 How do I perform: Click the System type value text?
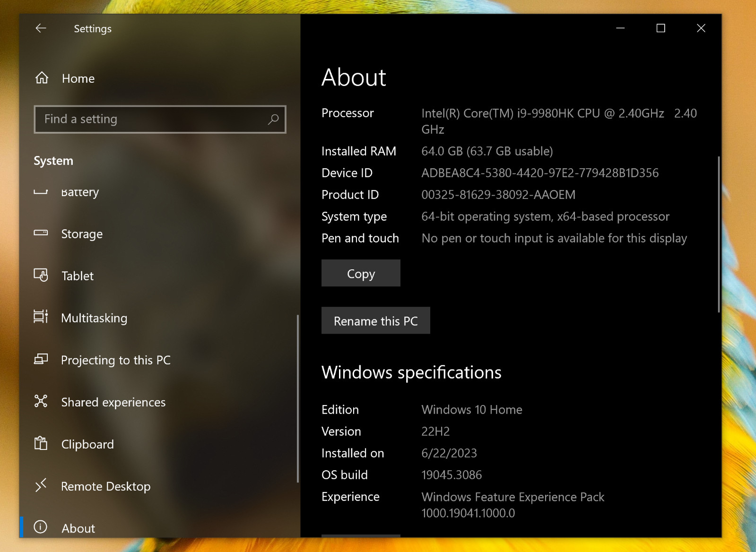click(x=545, y=216)
